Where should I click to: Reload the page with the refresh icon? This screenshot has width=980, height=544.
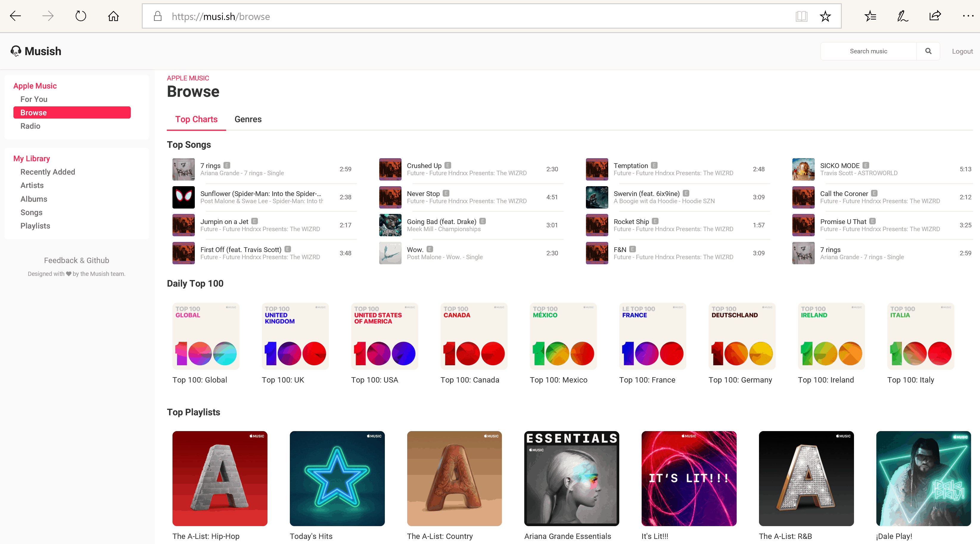[80, 16]
